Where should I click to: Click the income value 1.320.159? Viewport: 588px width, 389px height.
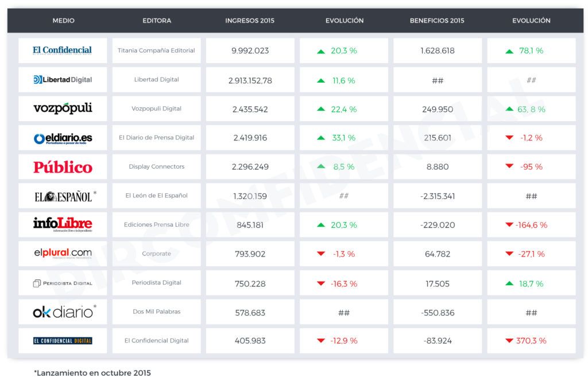(x=250, y=196)
